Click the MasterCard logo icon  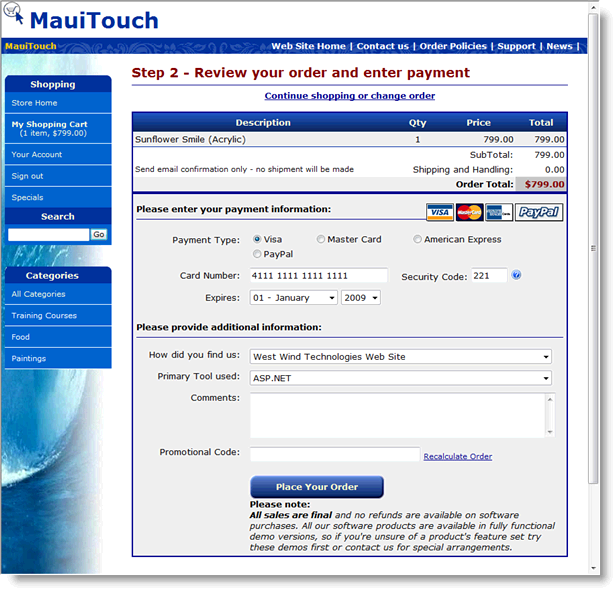469,212
